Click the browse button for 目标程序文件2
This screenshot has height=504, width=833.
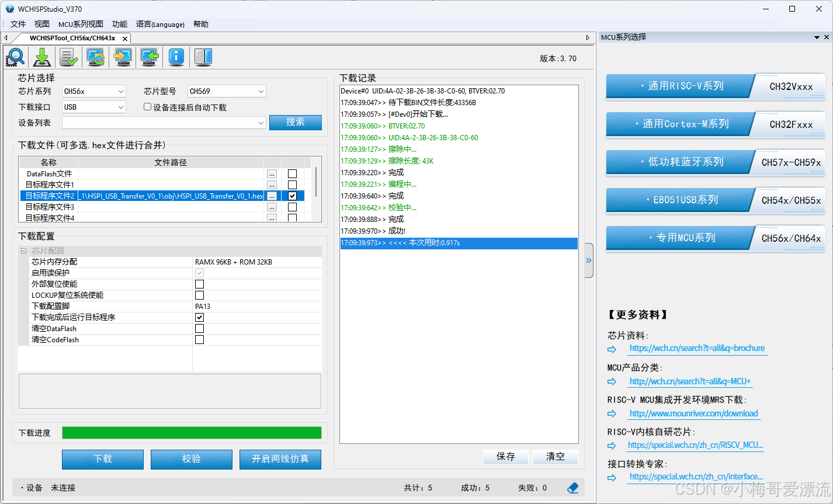(272, 196)
